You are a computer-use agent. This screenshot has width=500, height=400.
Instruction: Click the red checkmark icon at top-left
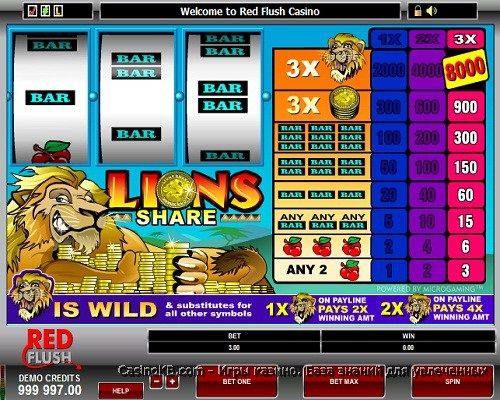click(x=32, y=11)
